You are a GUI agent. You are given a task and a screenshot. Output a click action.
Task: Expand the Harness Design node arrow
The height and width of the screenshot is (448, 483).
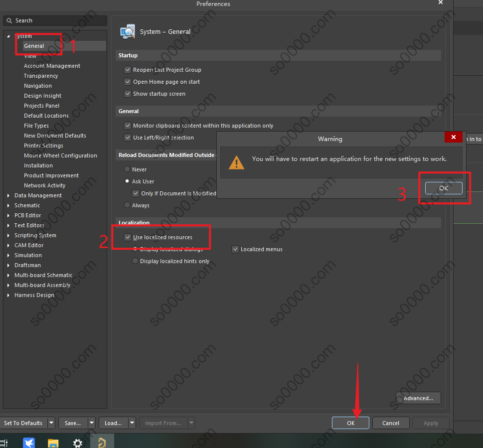[x=8, y=295]
